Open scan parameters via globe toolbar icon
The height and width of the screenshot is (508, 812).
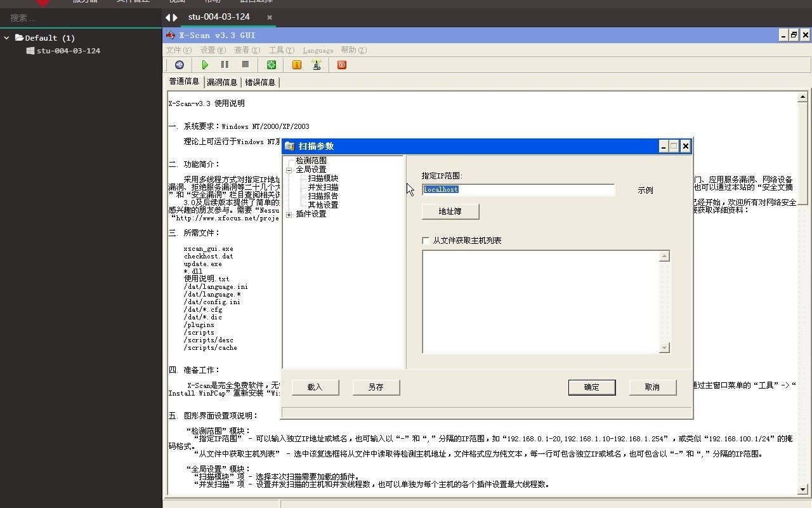point(180,65)
